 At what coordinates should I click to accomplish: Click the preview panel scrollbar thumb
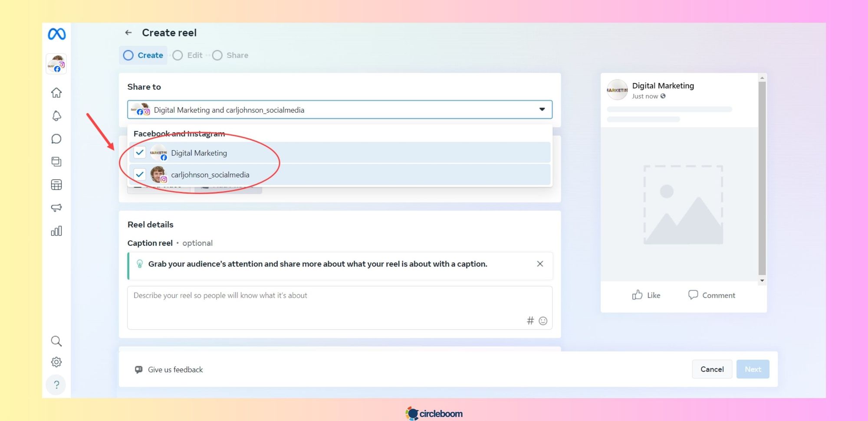[x=762, y=178]
